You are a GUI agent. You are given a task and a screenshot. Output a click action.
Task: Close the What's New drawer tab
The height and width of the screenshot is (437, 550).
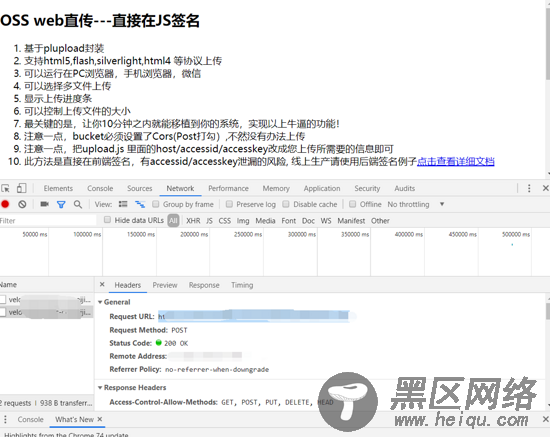coord(100,419)
